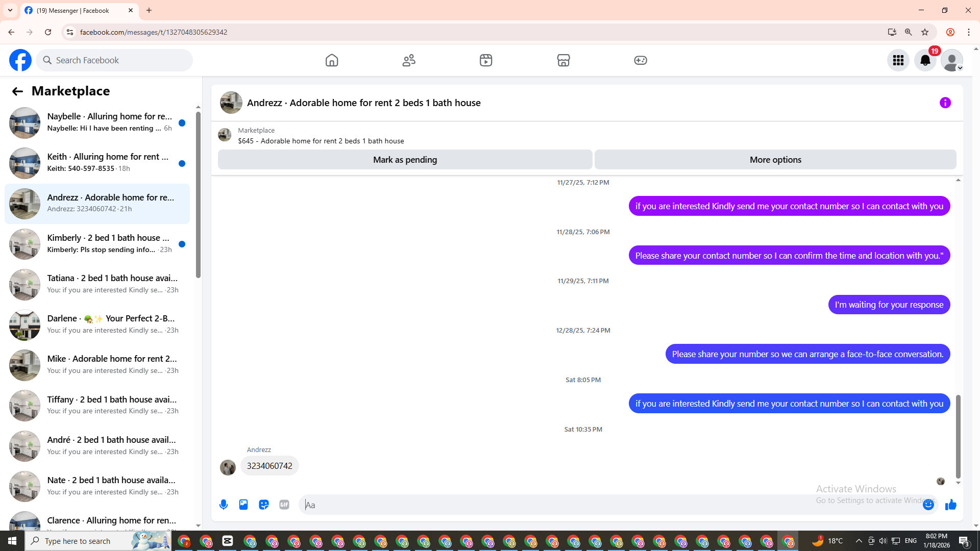Viewport: 980px width, 551px height.
Task: Expand the account profile dropdown
Action: 952,60
